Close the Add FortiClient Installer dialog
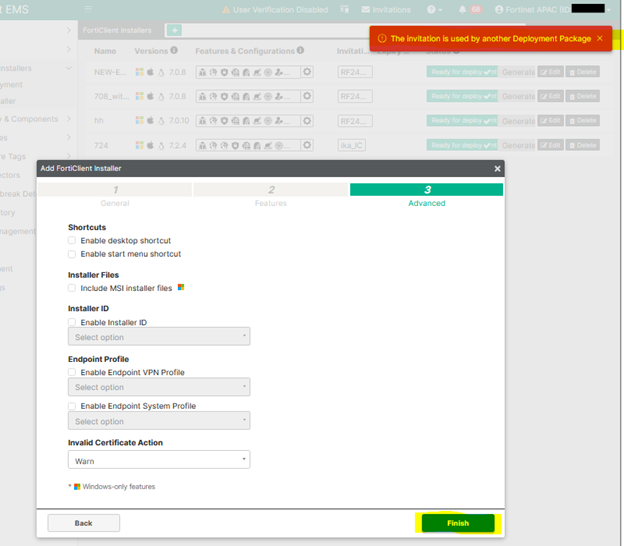624x546 pixels. (x=497, y=169)
